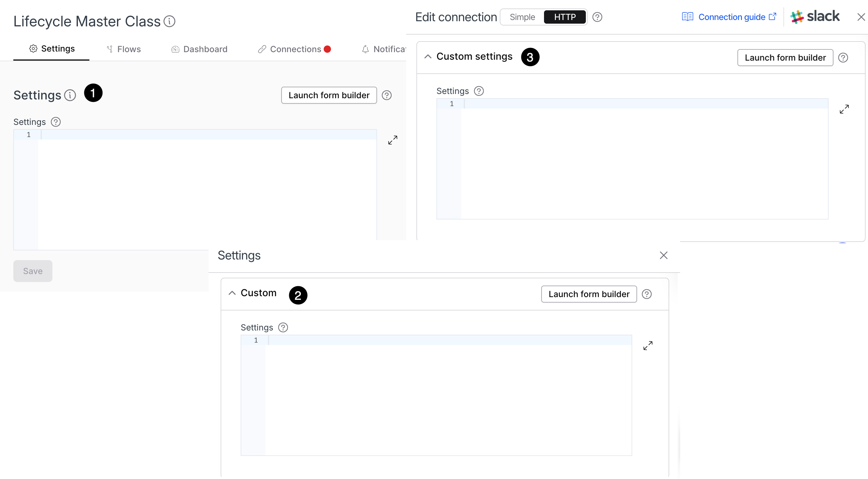The height and width of the screenshot is (479, 868).
Task: Launch form builder in main Settings section
Action: coord(329,95)
